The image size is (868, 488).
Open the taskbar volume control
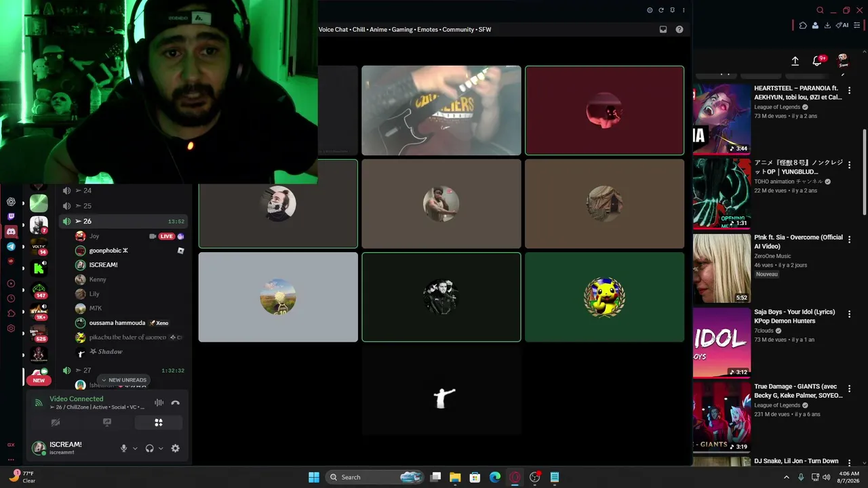826,477
